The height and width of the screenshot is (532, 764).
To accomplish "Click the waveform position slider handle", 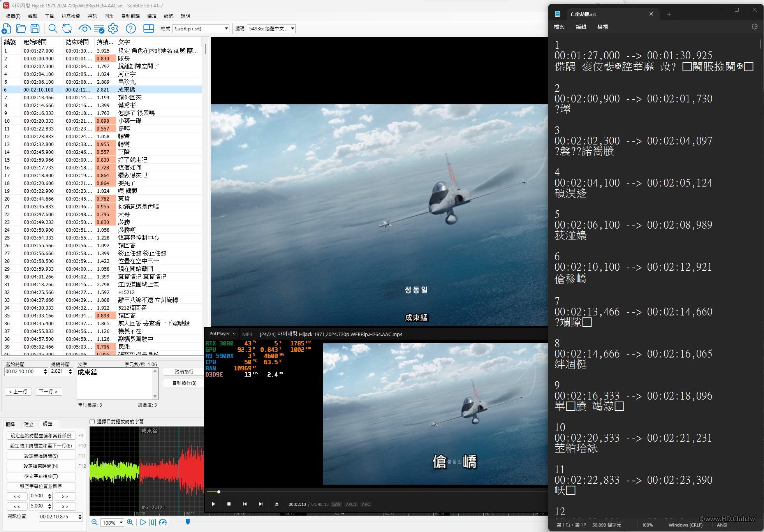I will [188, 521].
